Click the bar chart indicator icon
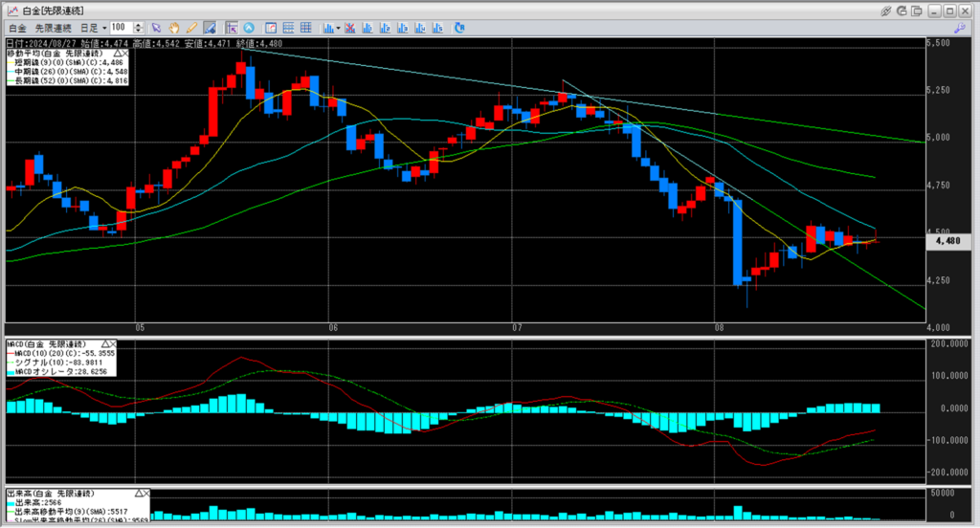This screenshot has width=980, height=528. coord(328,28)
